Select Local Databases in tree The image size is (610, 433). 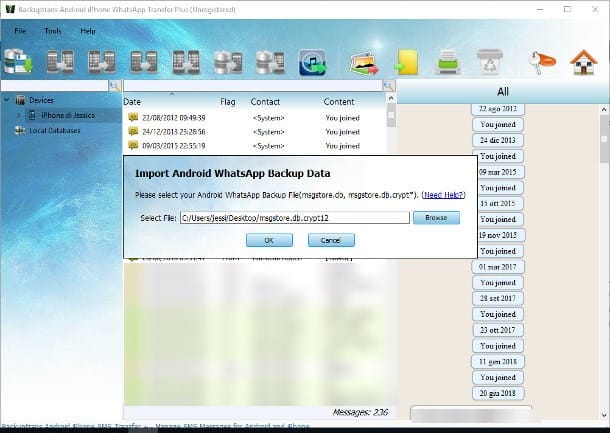click(x=54, y=131)
